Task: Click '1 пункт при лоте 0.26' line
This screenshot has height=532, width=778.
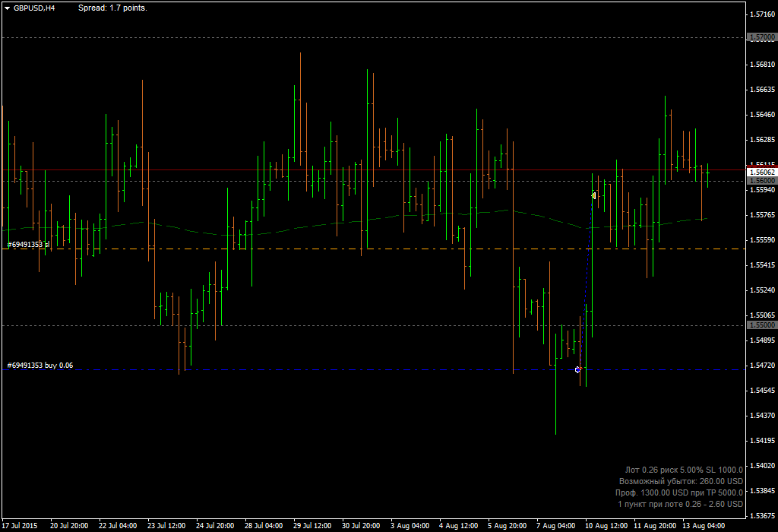Action: tap(680, 504)
